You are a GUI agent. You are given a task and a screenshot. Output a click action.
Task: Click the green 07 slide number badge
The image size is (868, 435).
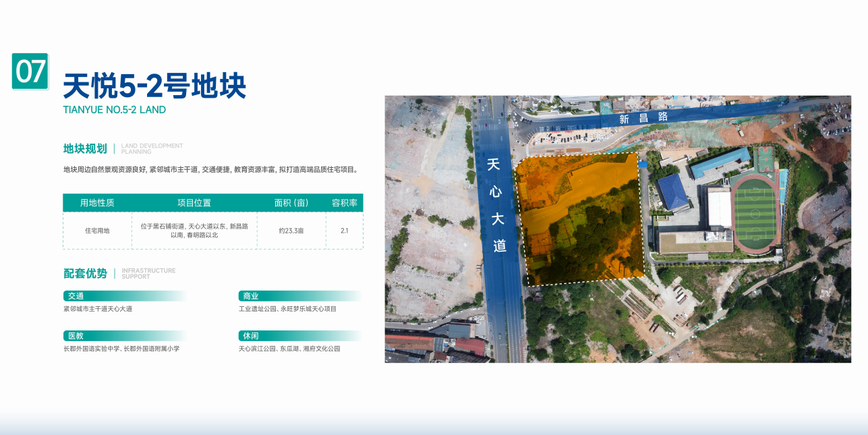click(30, 71)
